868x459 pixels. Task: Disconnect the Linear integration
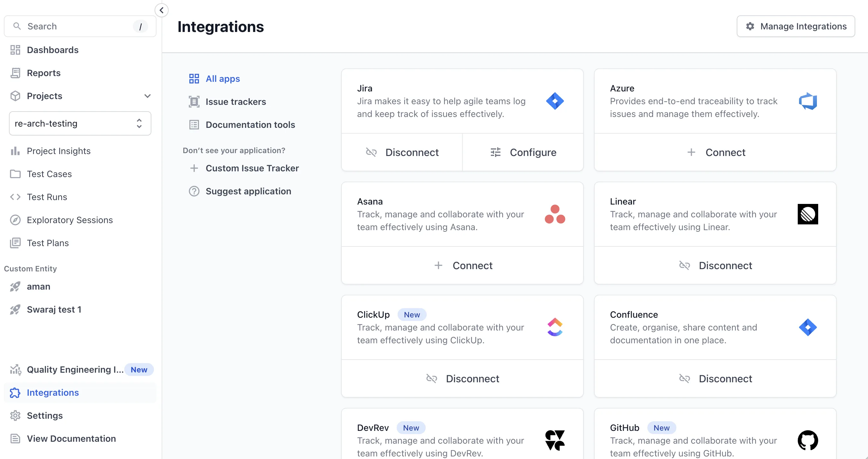click(x=715, y=265)
